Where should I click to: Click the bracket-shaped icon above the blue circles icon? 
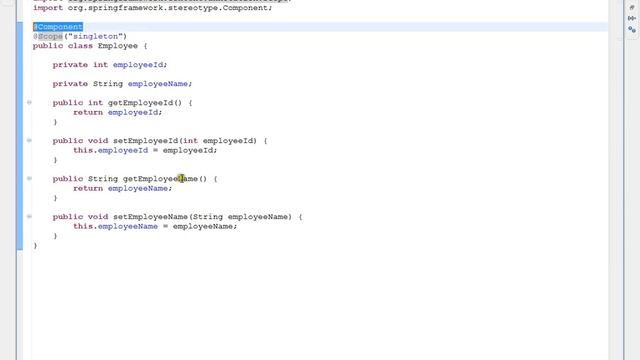point(632,18)
